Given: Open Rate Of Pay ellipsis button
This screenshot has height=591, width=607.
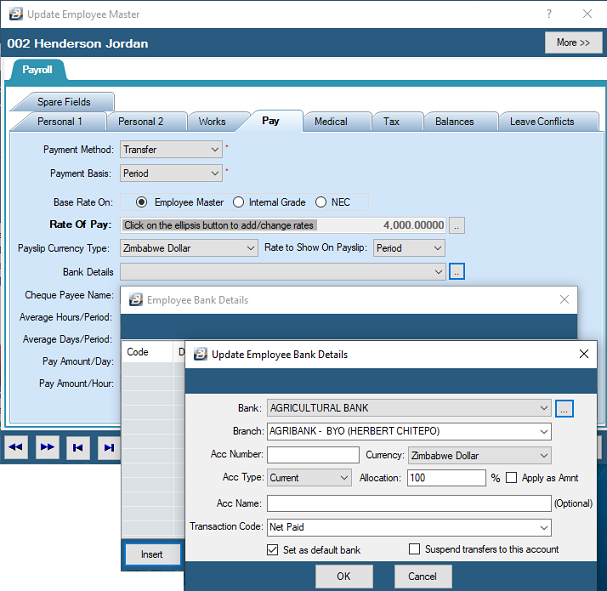Looking at the screenshot, I should tap(457, 225).
